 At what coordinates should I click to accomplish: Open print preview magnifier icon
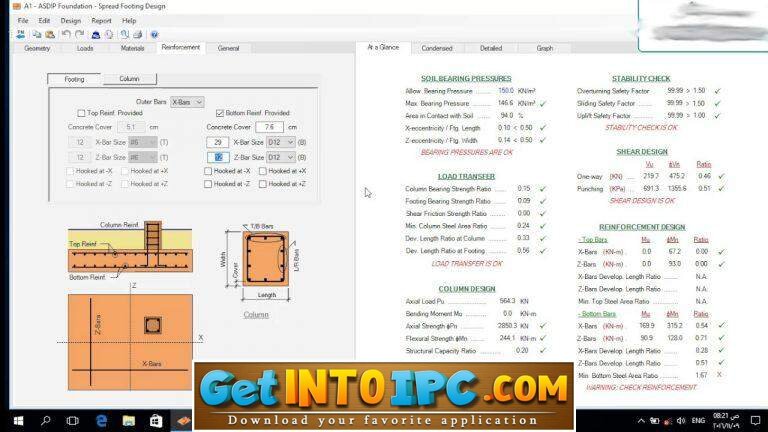click(x=125, y=34)
